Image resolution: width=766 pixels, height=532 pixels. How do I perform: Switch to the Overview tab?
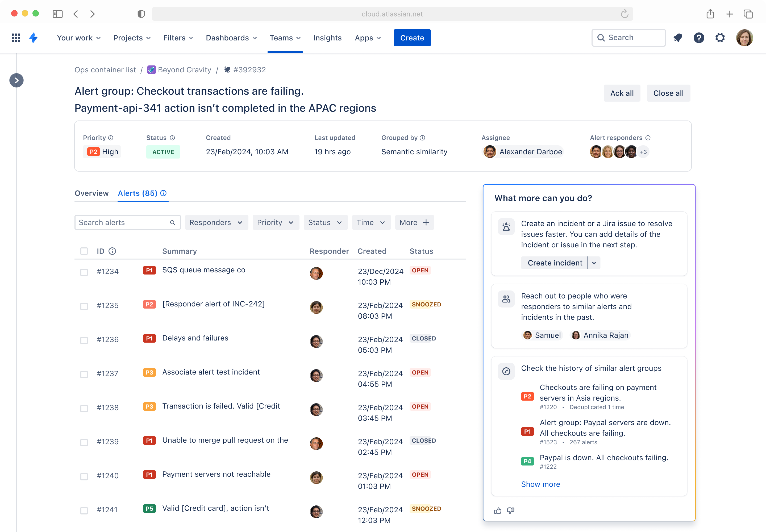pos(91,193)
